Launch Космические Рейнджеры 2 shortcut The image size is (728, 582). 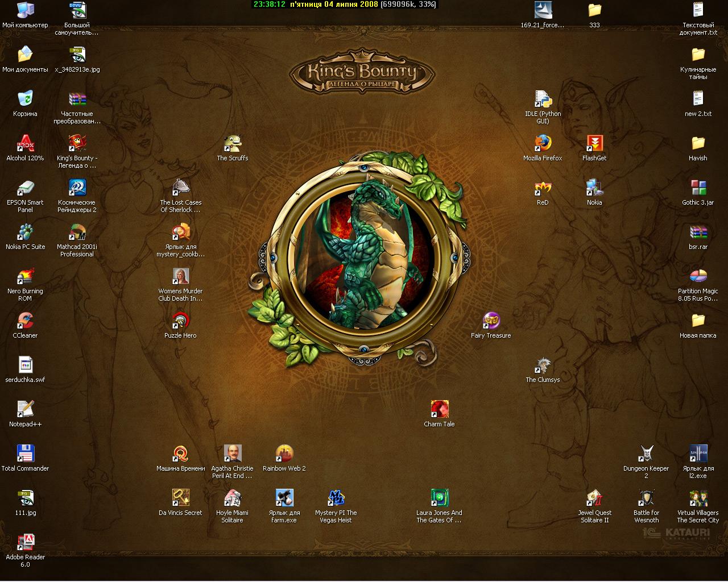(x=77, y=187)
